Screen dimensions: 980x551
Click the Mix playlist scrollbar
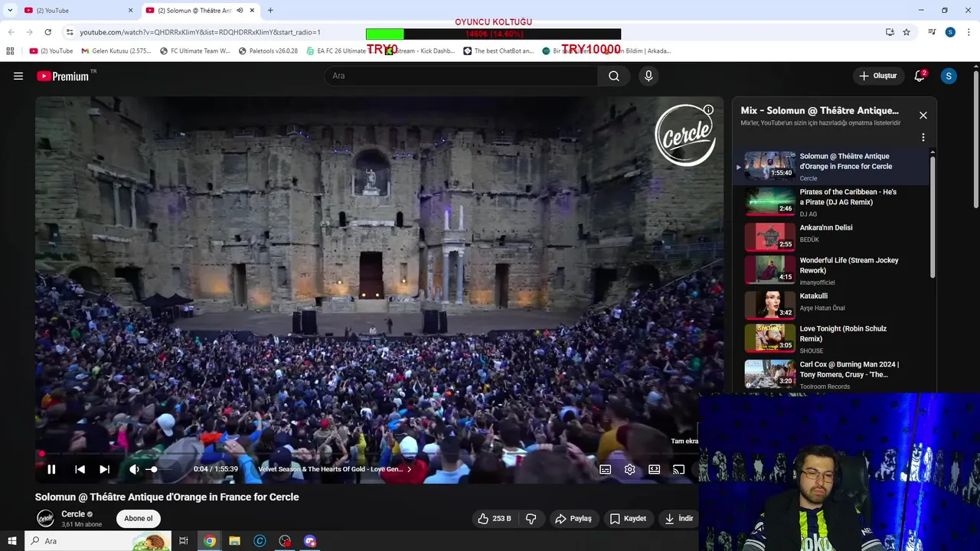(933, 216)
